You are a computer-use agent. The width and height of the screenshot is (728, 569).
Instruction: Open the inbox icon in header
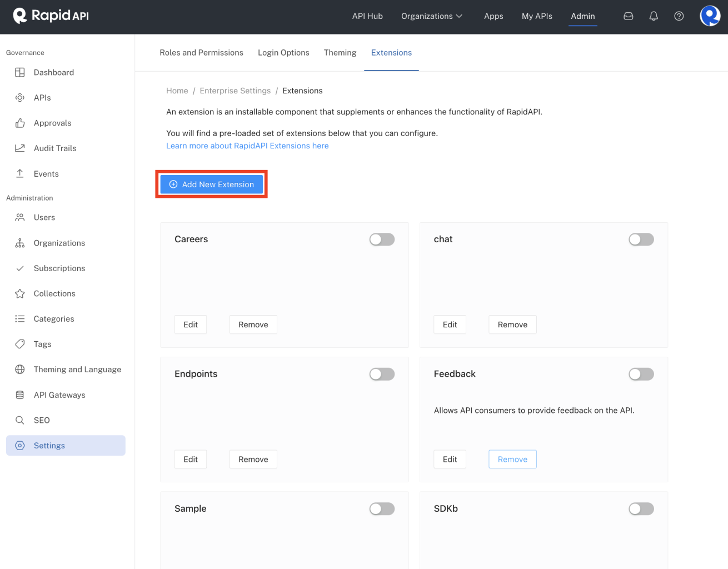pyautogui.click(x=629, y=16)
